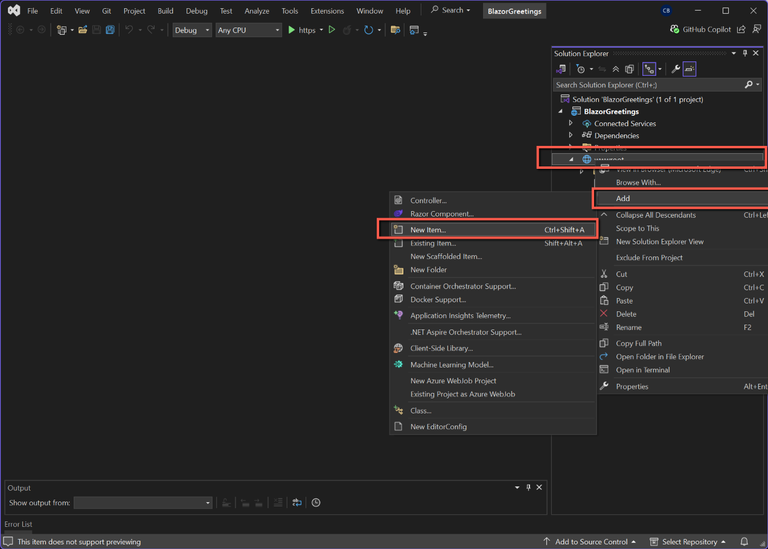Click the Open File folder toolbar icon
This screenshot has width=768, height=549.
[x=82, y=30]
